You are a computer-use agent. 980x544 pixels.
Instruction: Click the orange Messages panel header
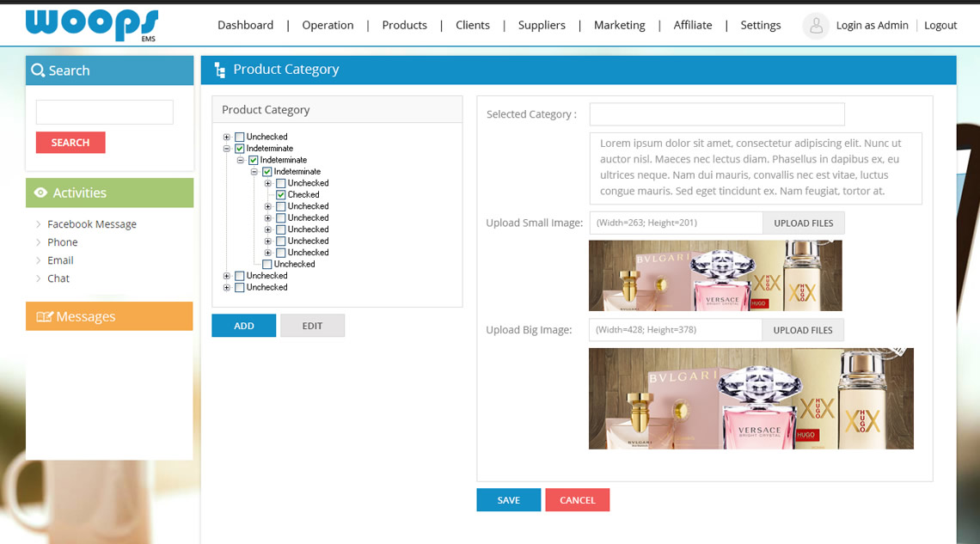tap(109, 316)
